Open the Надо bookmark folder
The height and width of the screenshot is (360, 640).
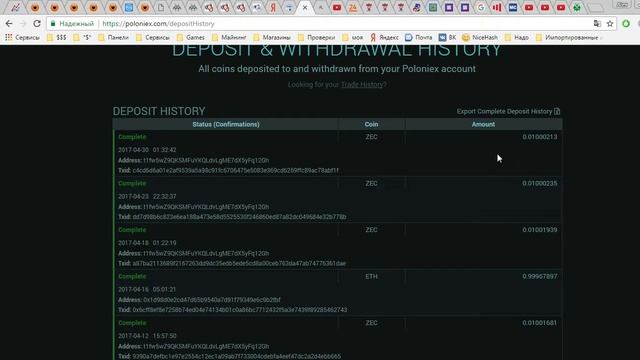(517, 38)
